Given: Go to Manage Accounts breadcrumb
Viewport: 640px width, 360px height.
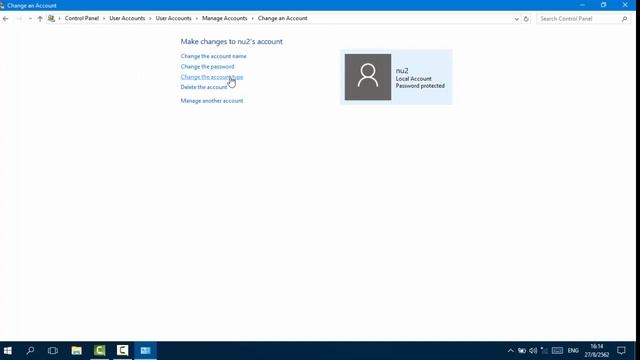Looking at the screenshot, I should [x=224, y=18].
